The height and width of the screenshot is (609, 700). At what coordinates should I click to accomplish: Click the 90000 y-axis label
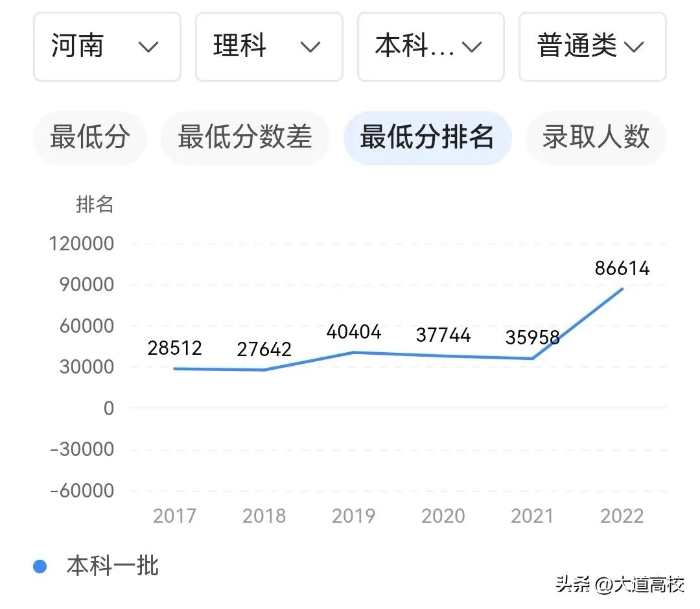tap(87, 285)
